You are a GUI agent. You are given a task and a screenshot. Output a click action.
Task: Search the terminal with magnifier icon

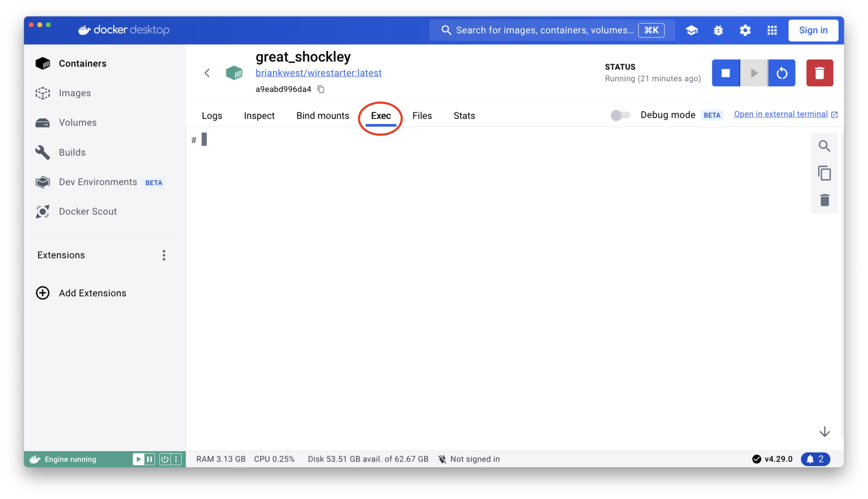point(824,146)
